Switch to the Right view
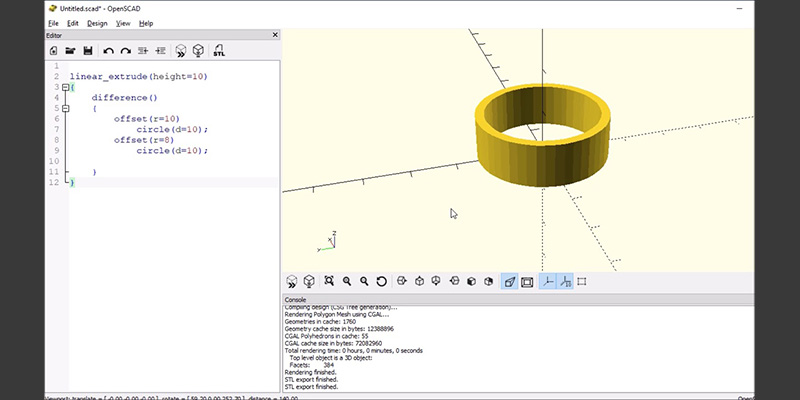This screenshot has height=400, width=800. point(402,281)
